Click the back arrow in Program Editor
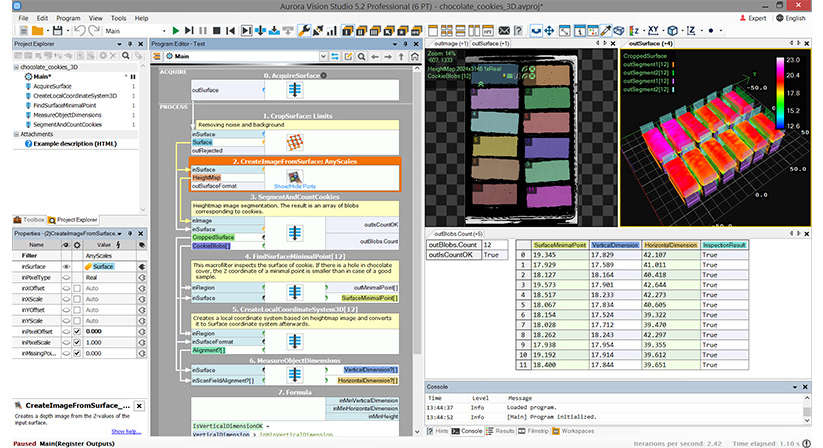This screenshot has width=823, height=448. tap(375, 56)
